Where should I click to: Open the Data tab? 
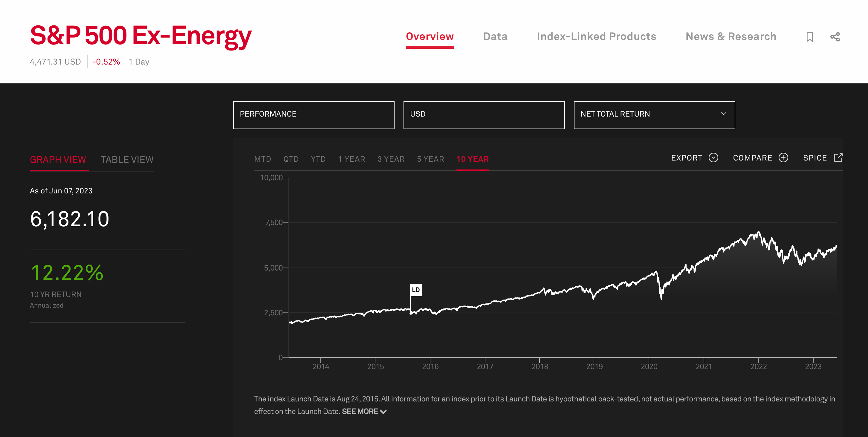(x=495, y=36)
